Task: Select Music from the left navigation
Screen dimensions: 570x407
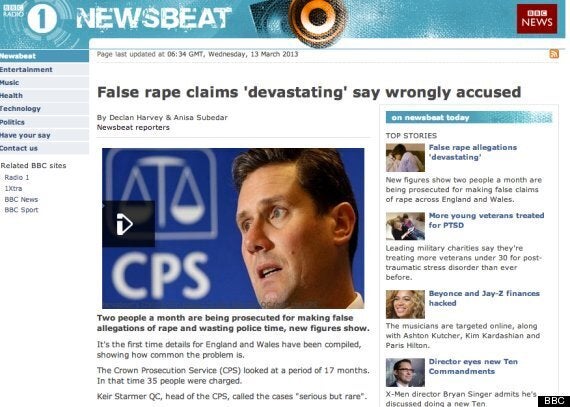Action: pos(9,82)
